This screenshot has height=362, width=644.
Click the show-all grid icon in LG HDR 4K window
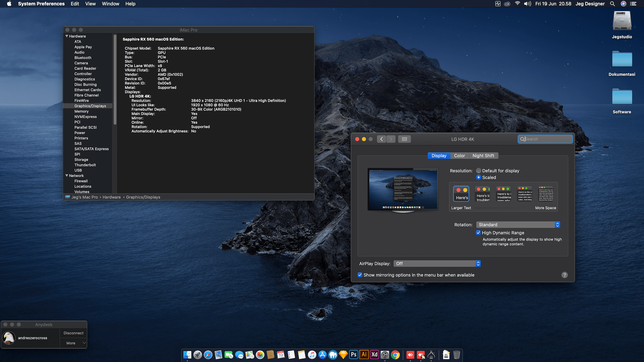[x=404, y=139]
